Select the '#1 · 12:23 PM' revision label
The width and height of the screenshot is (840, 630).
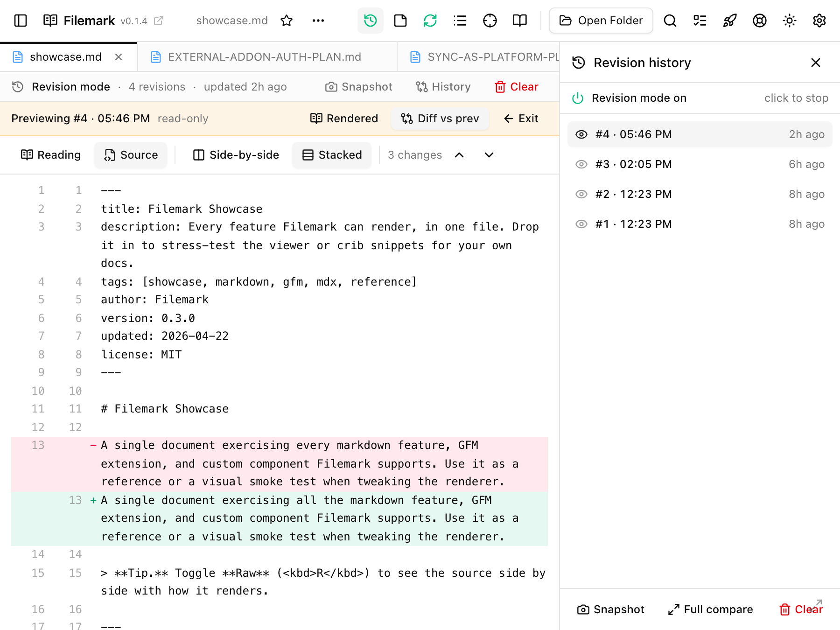(634, 224)
